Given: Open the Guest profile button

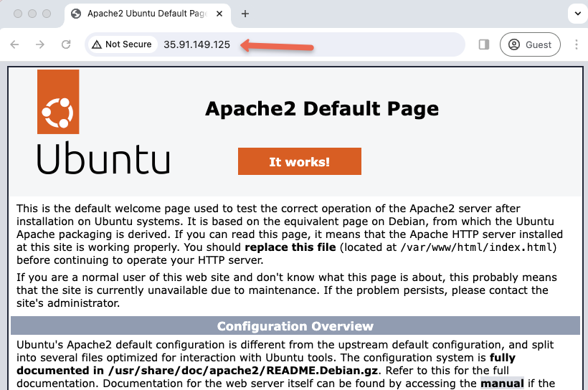Looking at the screenshot, I should (x=530, y=44).
